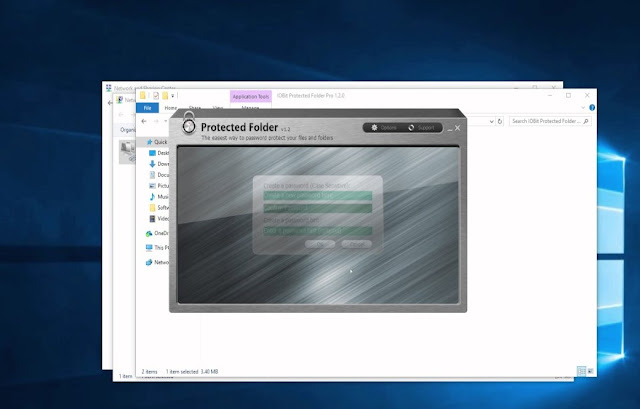Click Organize in the background window
This screenshot has height=409, width=640.
click(x=128, y=130)
